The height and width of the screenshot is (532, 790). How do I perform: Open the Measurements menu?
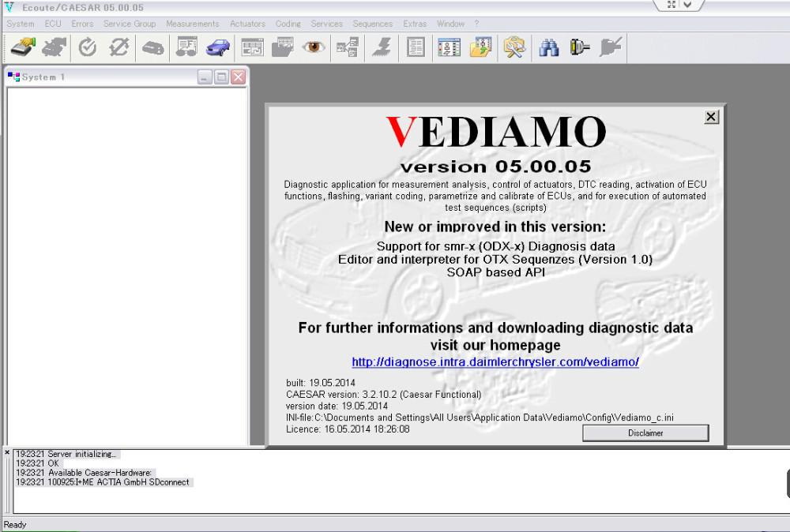(x=193, y=24)
